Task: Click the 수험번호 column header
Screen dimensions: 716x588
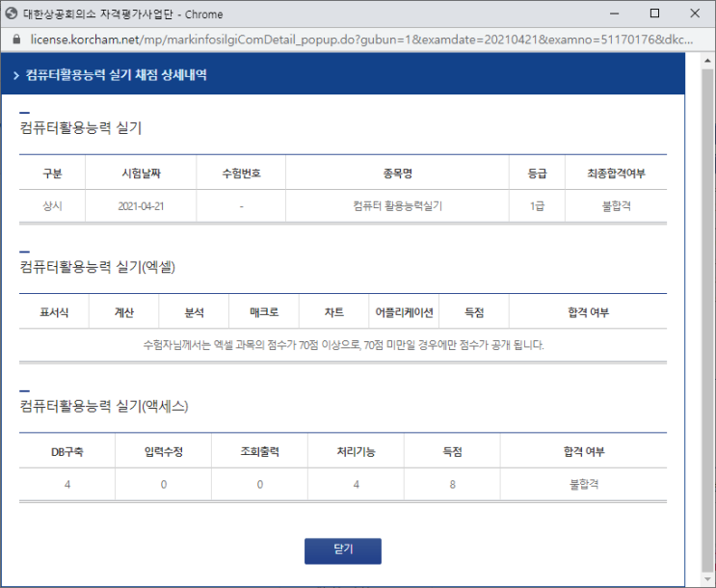Action: coord(241,174)
